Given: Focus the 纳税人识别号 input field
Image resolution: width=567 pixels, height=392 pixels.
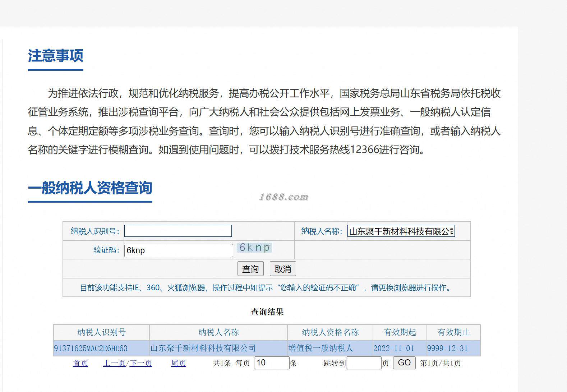Looking at the screenshot, I should pyautogui.click(x=178, y=231).
